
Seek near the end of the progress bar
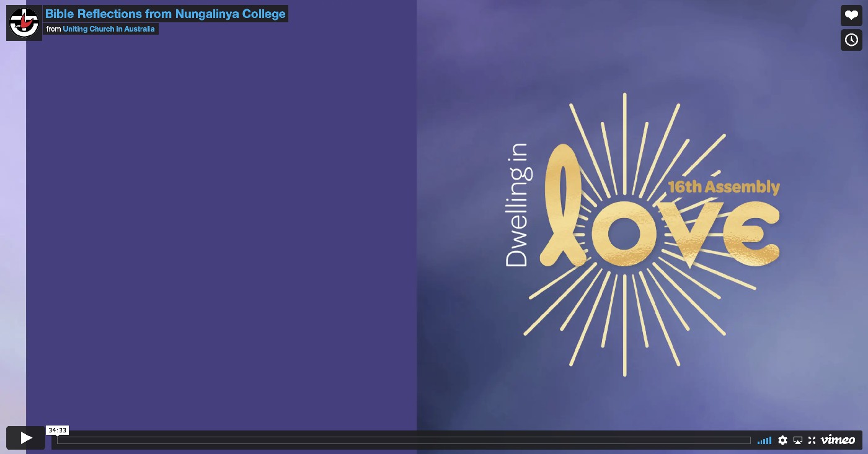[x=738, y=440]
